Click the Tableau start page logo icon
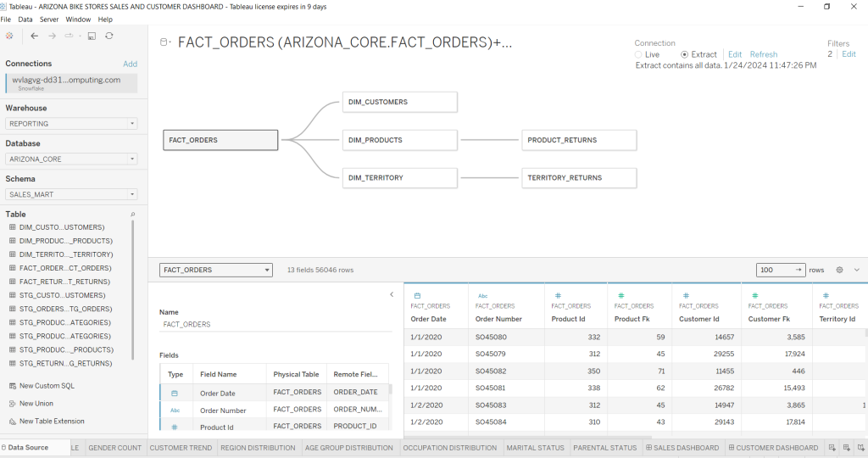 (9, 36)
